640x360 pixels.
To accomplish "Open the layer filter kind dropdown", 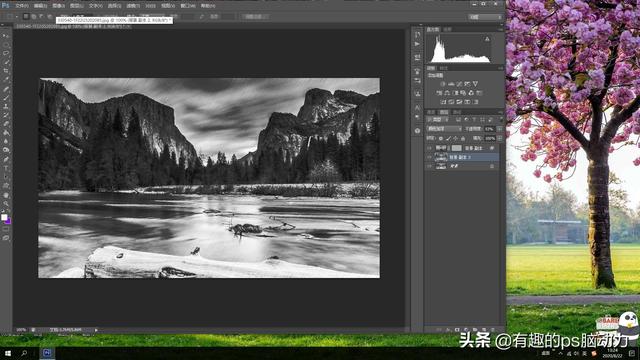I will [438, 120].
